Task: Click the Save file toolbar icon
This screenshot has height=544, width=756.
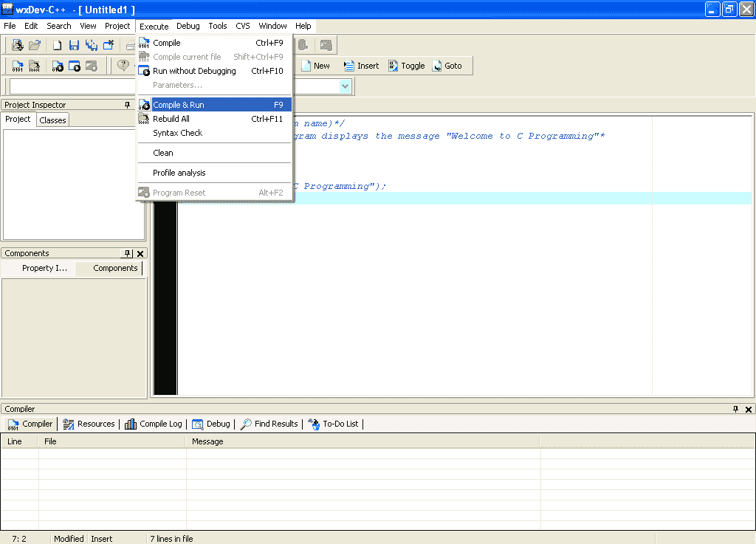Action: pos(74,44)
